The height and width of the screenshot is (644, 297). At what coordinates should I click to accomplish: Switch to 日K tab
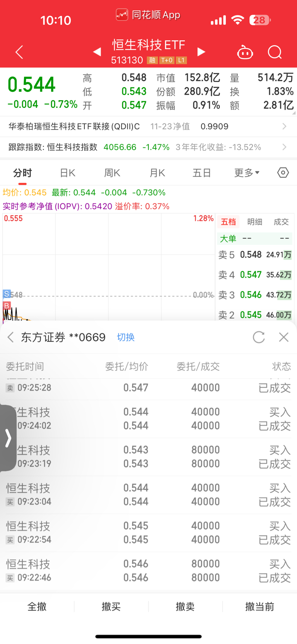[68, 173]
